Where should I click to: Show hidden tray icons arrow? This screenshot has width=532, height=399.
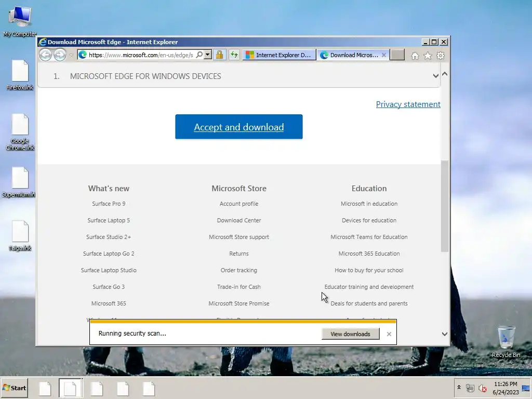(x=459, y=388)
